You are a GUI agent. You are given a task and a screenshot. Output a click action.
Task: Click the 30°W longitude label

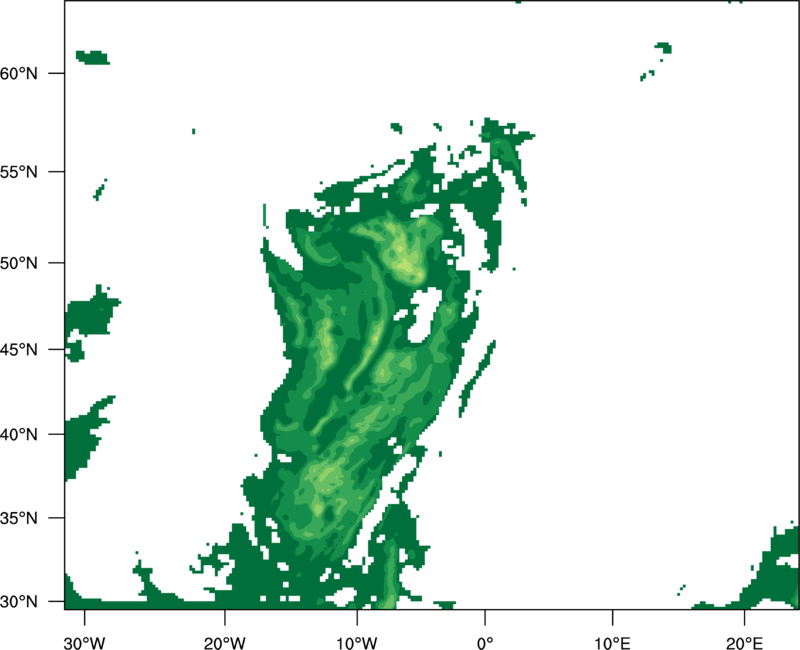(x=85, y=643)
